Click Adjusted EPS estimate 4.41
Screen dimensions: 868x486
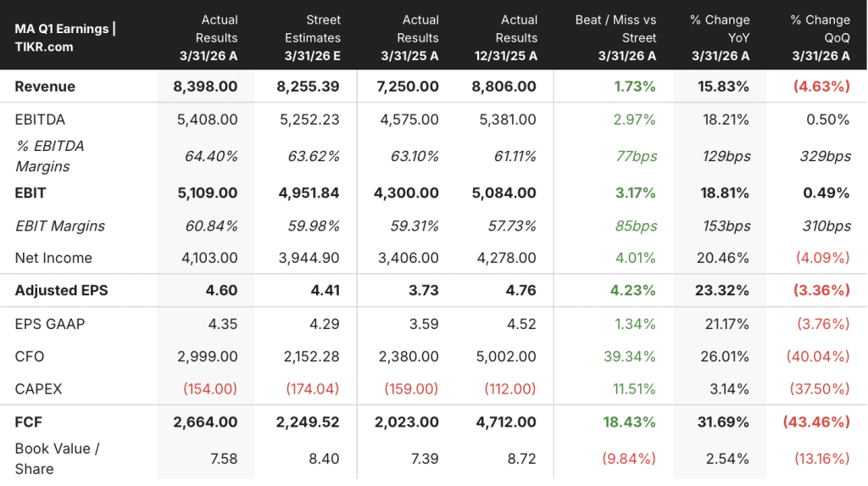tap(325, 290)
